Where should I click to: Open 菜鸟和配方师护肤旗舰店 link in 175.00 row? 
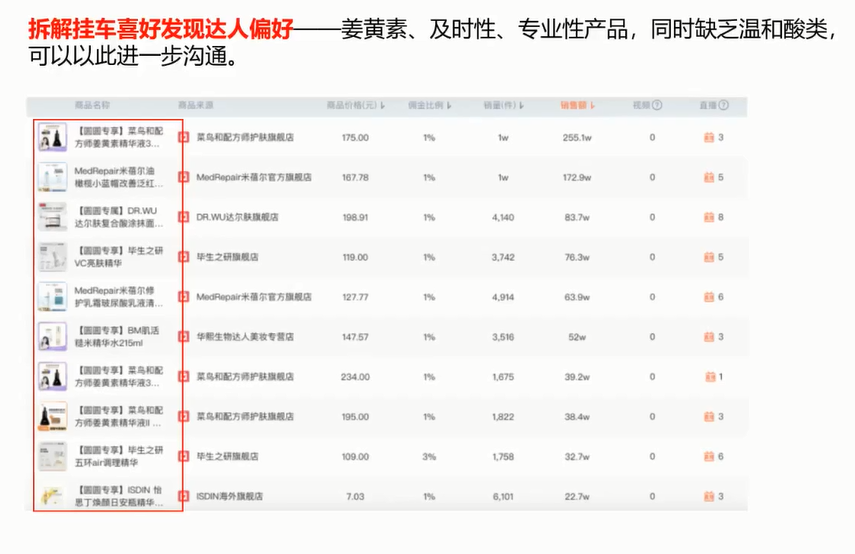click(245, 137)
